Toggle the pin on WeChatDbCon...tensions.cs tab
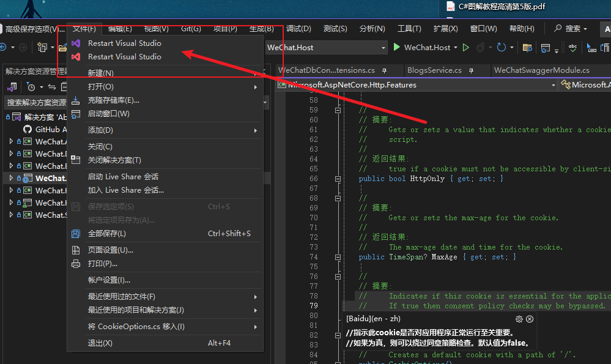This screenshot has height=364, width=611. tap(384, 70)
